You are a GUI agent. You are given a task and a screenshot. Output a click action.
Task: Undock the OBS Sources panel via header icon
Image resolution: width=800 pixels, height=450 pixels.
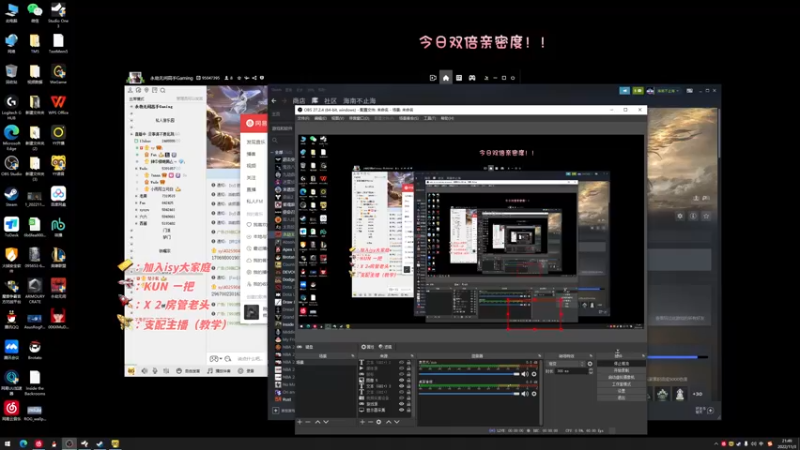[x=412, y=356]
